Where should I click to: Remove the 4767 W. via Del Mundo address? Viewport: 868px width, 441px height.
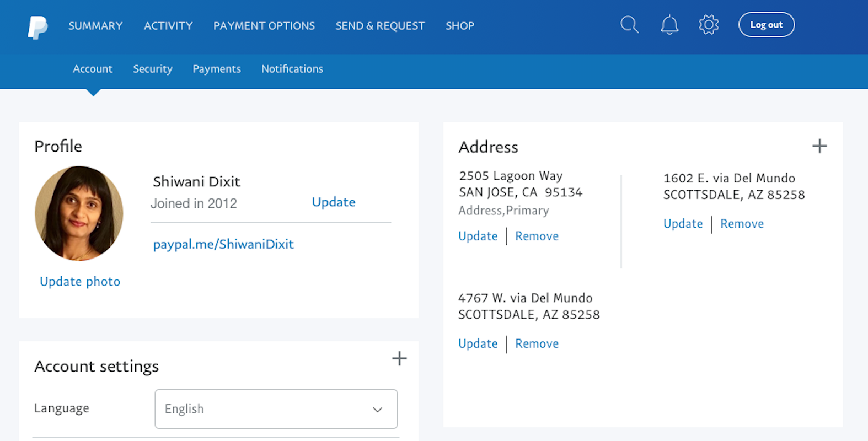click(x=537, y=343)
